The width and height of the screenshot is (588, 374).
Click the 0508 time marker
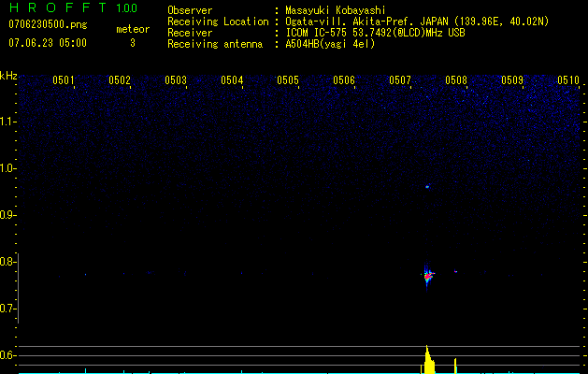(456, 80)
